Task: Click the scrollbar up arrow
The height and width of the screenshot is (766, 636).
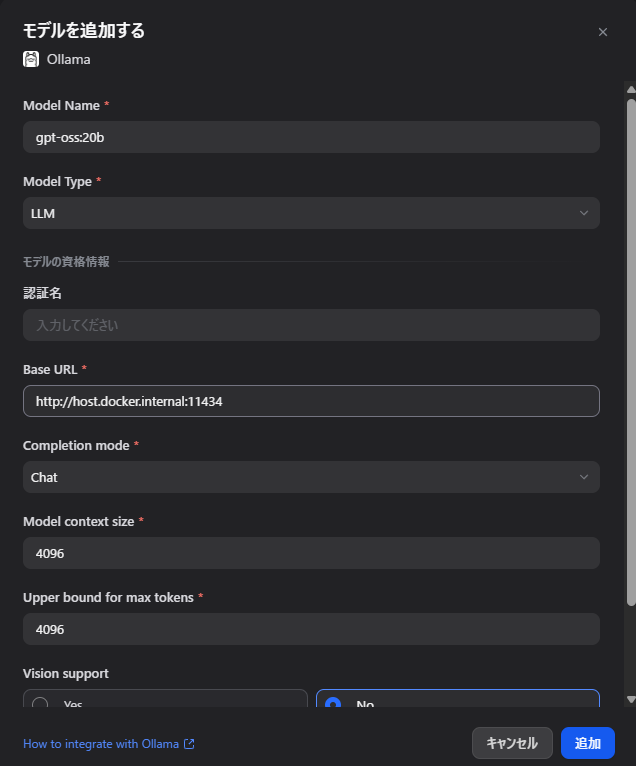Action: [x=631, y=90]
